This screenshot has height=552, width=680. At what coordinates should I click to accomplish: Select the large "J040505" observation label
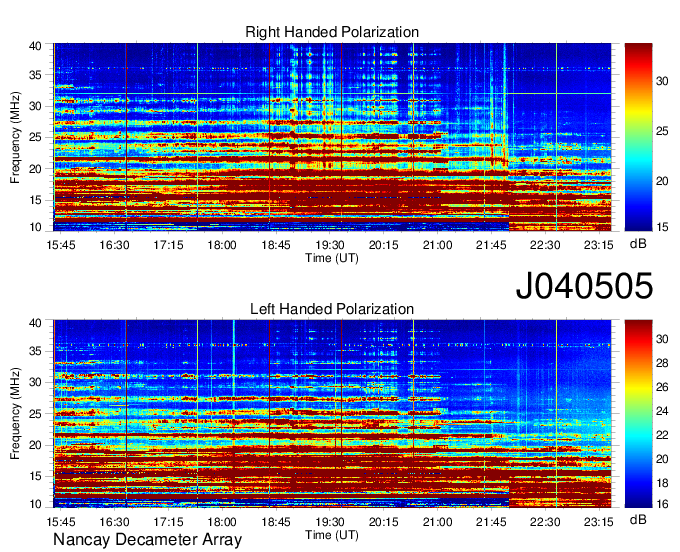[x=584, y=286]
